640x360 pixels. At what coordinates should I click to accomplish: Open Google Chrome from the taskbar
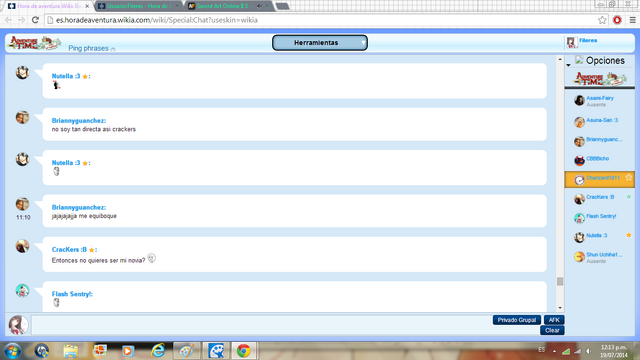pos(244,351)
